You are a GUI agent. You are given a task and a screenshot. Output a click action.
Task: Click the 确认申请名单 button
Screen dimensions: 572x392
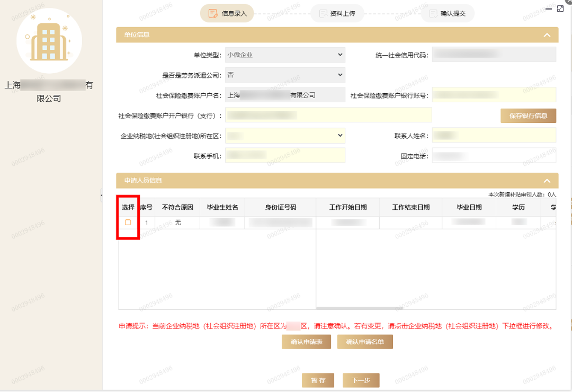(365, 342)
